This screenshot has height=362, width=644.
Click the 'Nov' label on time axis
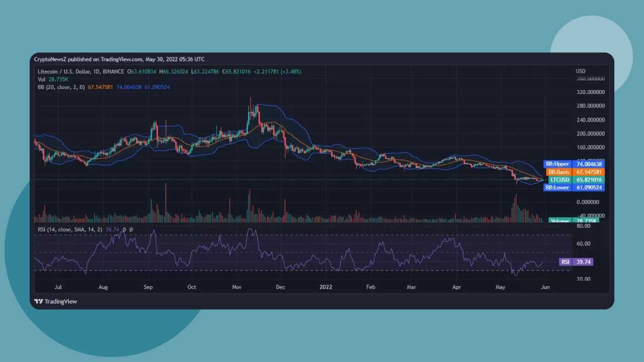click(x=237, y=287)
